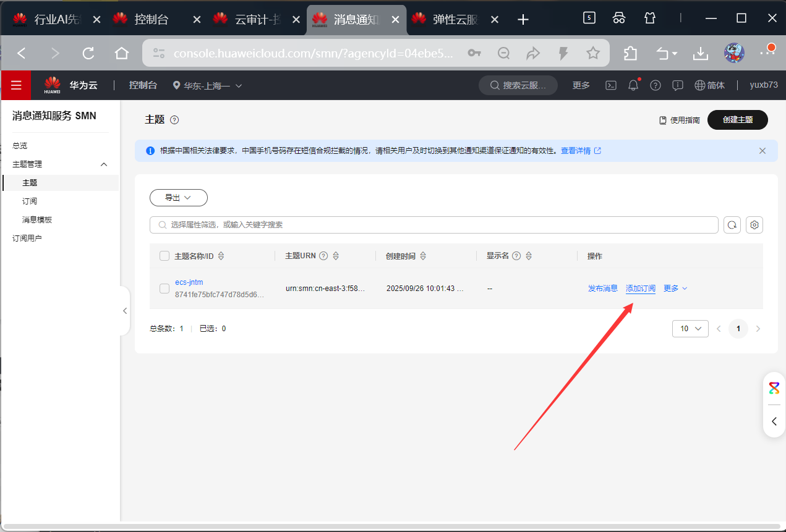Click the glasses icon in the title bar
Screen dimensions: 786x532
click(x=619, y=19)
